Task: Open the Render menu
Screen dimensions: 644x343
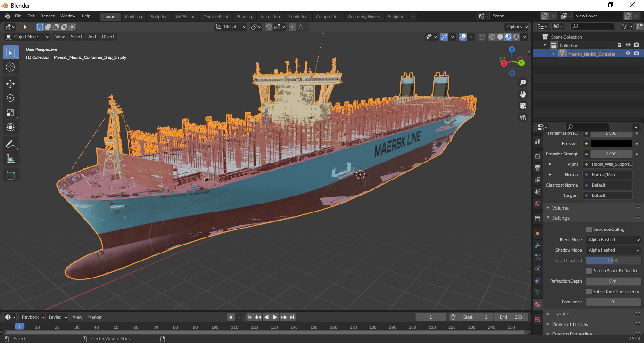Action: click(47, 16)
